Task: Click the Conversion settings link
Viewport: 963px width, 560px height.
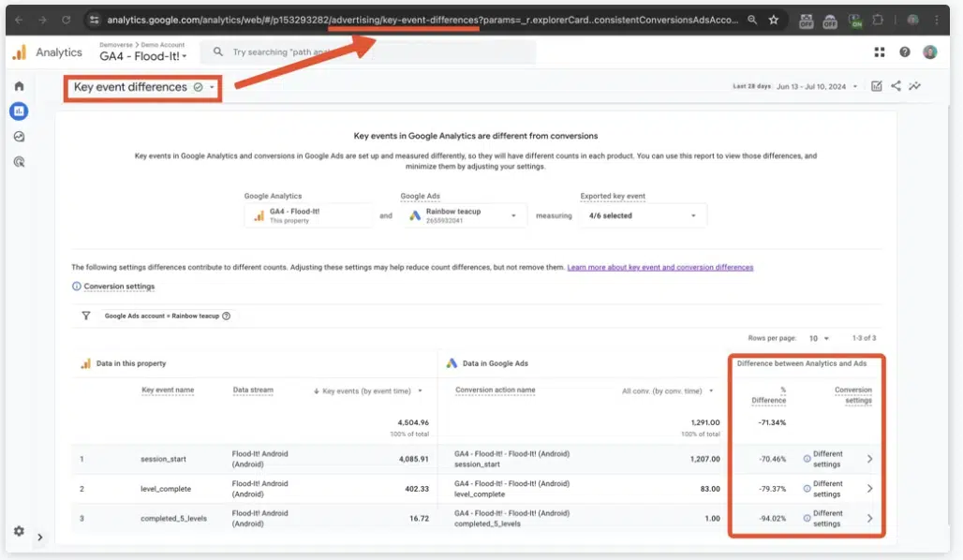Action: coord(119,287)
